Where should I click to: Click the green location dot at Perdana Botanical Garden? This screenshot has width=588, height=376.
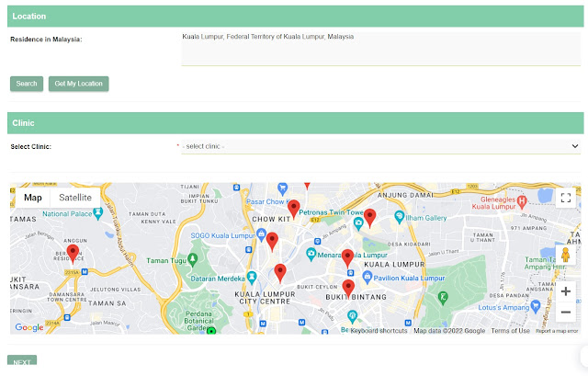click(211, 331)
